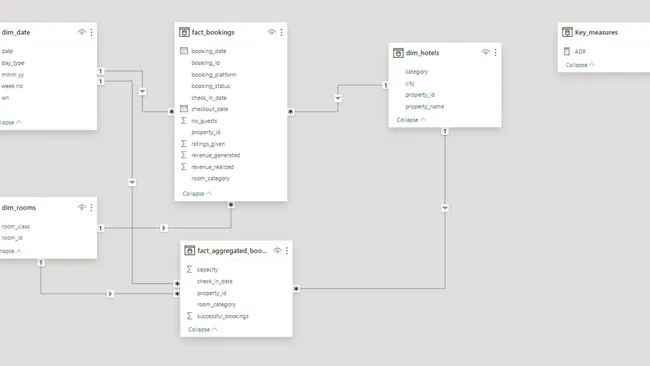Click calendar icon beside booking_date field
Viewport: 650px width, 366px height.
(x=184, y=51)
